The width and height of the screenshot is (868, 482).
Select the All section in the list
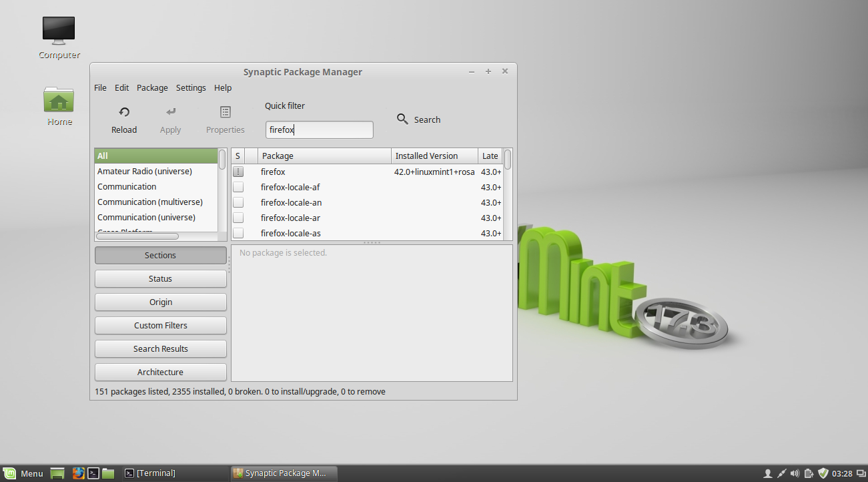pos(156,156)
